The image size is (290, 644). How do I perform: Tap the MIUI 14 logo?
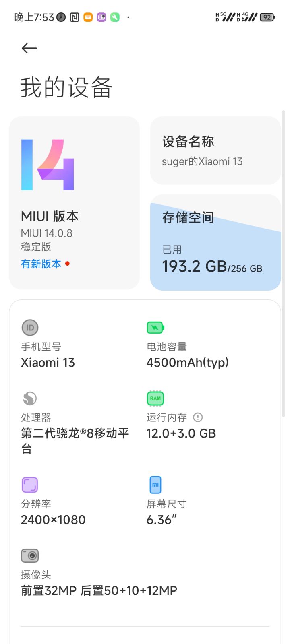tap(48, 165)
